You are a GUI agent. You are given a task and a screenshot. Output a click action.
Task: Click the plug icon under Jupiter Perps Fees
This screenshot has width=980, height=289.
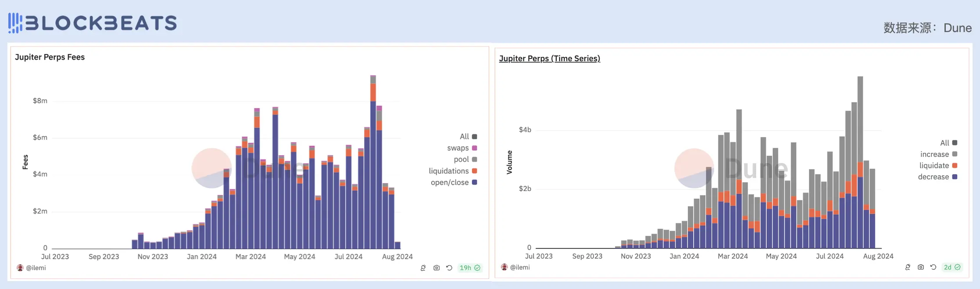[423, 268]
